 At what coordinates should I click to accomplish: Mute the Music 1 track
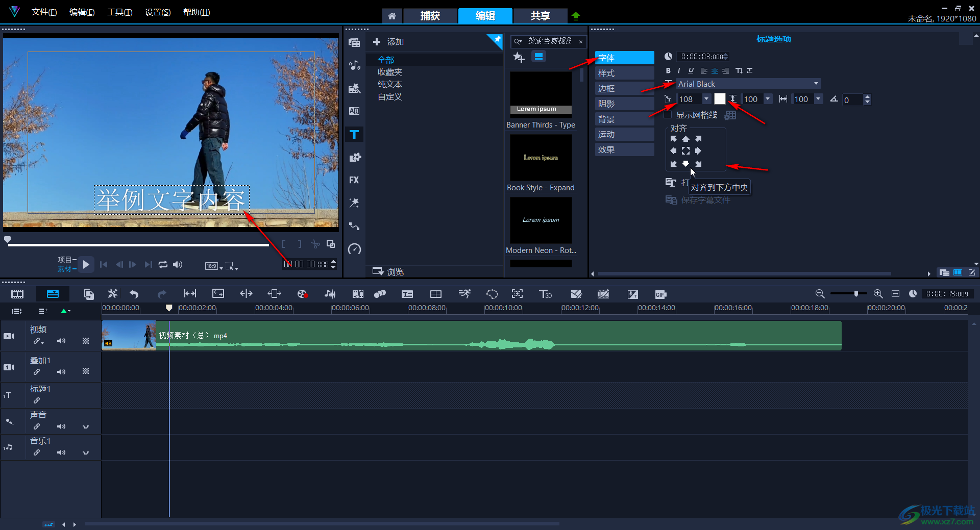click(x=61, y=452)
